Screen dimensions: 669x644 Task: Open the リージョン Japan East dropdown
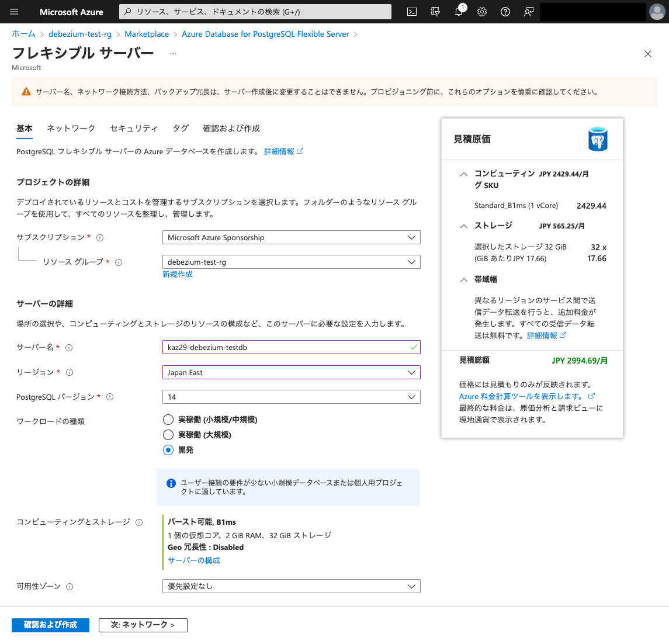(x=292, y=372)
